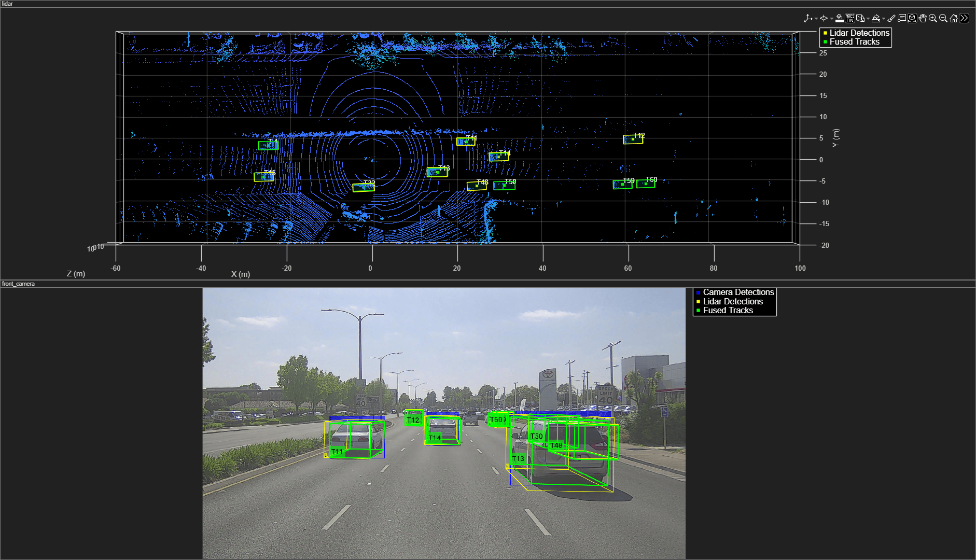Toggle Fused Tracks in camera legend
Viewport: 976px width, 560px height.
pyautogui.click(x=728, y=311)
